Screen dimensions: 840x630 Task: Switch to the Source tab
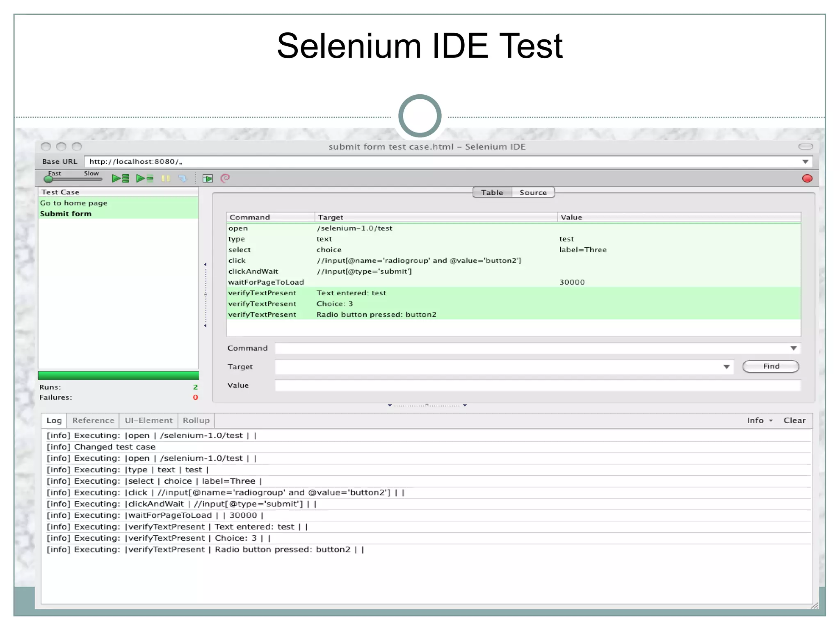(x=533, y=192)
